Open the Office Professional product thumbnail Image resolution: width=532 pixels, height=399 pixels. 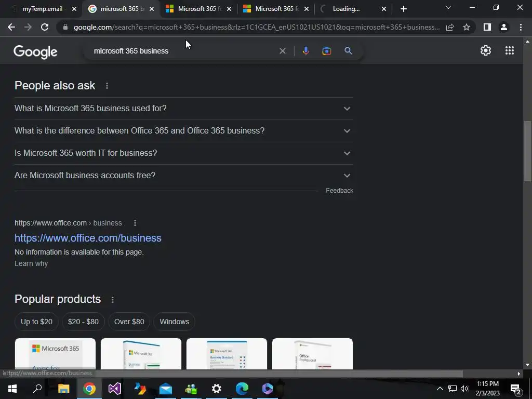tap(312, 353)
